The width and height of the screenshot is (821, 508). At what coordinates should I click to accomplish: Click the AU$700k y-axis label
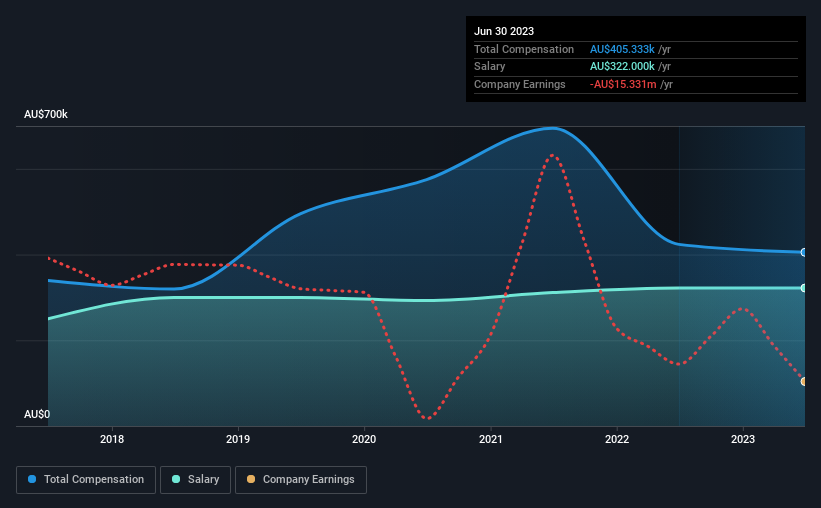[46, 114]
